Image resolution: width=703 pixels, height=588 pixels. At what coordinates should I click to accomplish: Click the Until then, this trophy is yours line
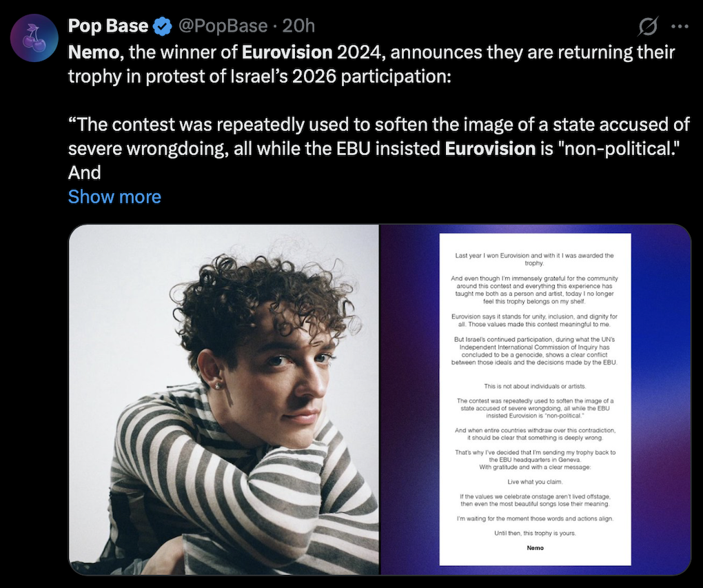(535, 534)
